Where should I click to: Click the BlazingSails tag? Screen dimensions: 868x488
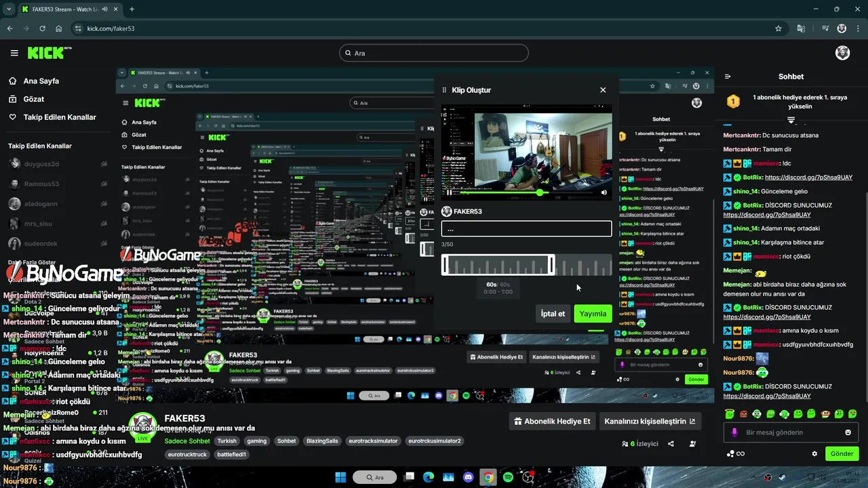click(x=322, y=441)
